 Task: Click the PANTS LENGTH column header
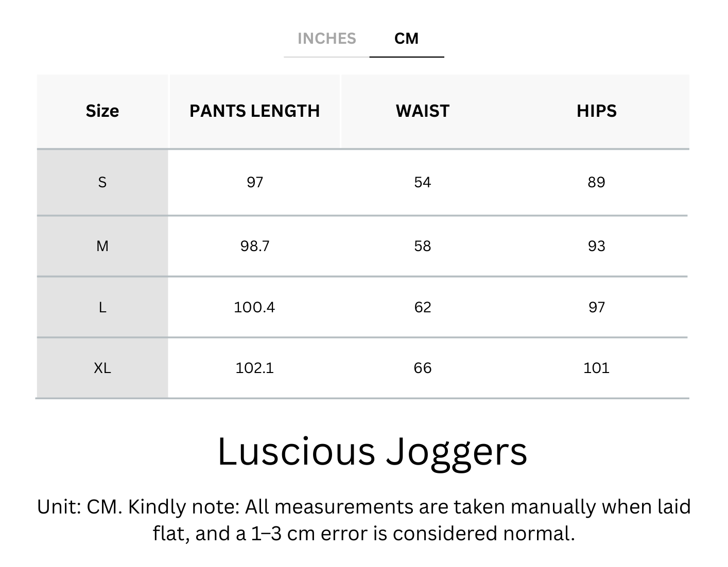tap(254, 111)
